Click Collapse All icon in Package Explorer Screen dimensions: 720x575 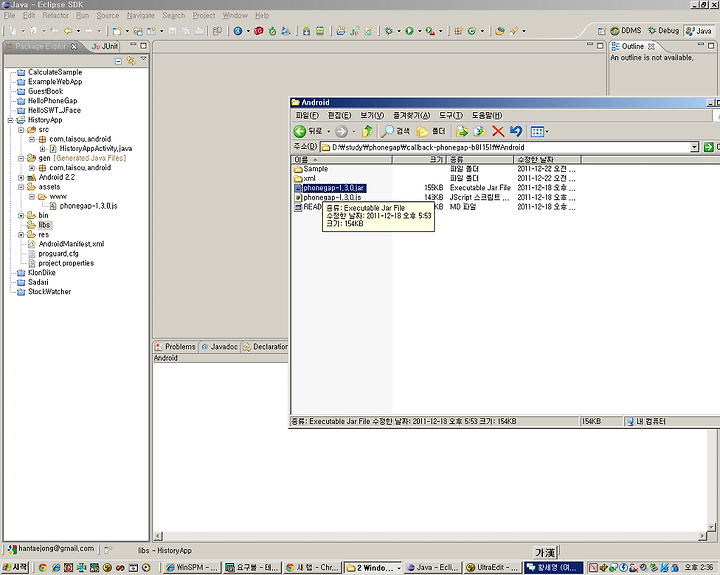click(x=118, y=61)
